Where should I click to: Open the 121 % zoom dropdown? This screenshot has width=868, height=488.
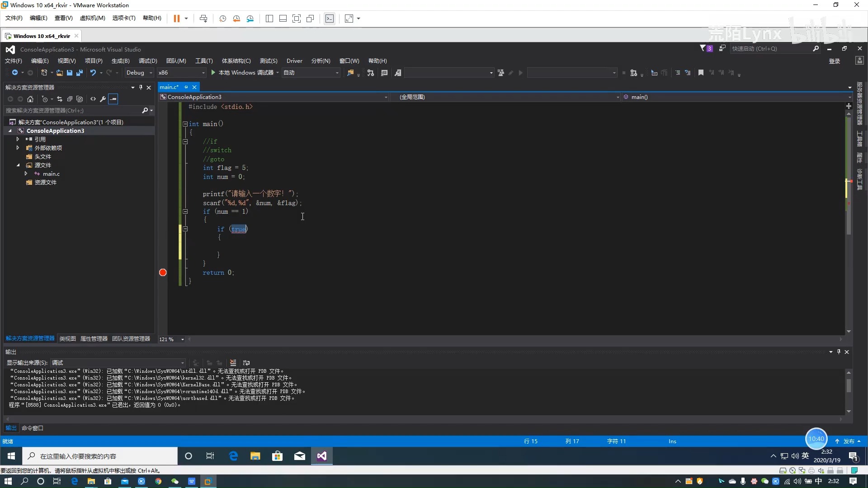pos(172,339)
